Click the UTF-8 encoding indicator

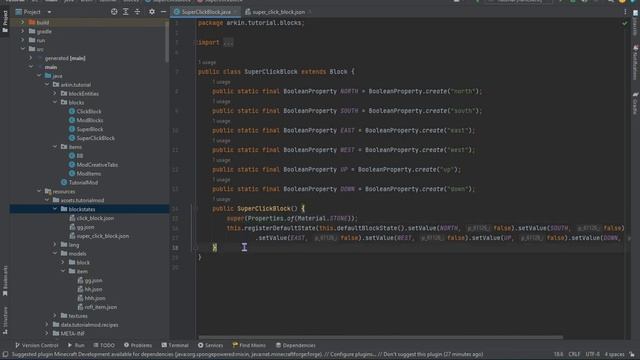pyautogui.click(x=593, y=355)
